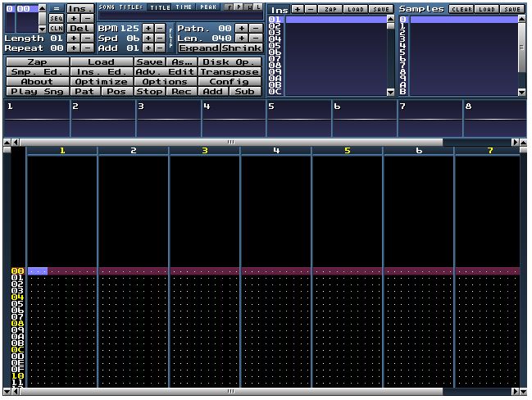The height and width of the screenshot is (400, 532).
Task: Open the Disk Op. panel
Action: point(230,61)
